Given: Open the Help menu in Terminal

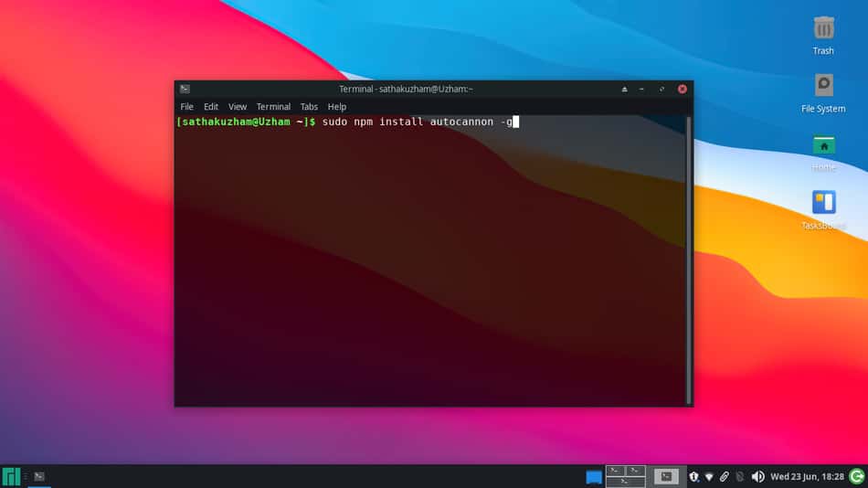Looking at the screenshot, I should [x=336, y=106].
